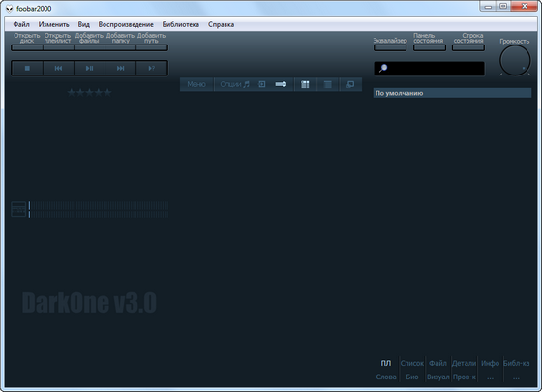Click the magnifier search icon

coord(383,68)
